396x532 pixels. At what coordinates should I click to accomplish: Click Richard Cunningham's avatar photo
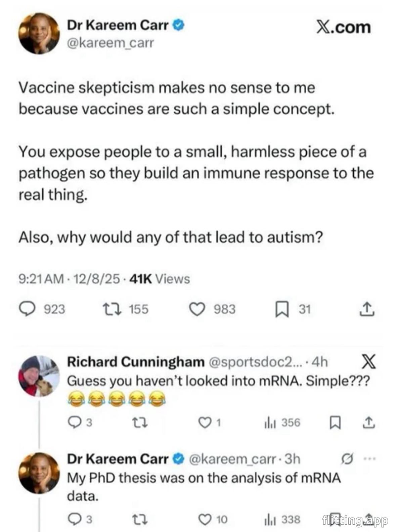[39, 376]
